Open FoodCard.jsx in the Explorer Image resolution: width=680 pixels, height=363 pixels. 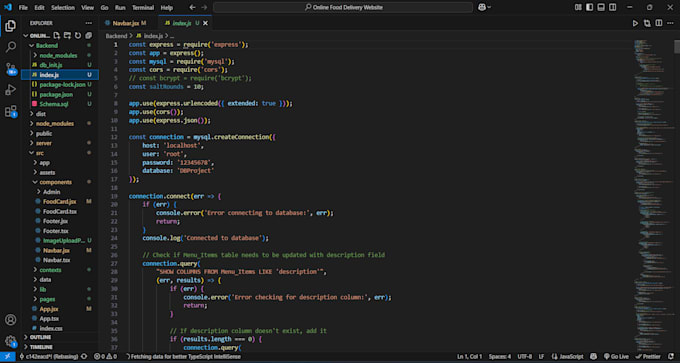pos(60,202)
